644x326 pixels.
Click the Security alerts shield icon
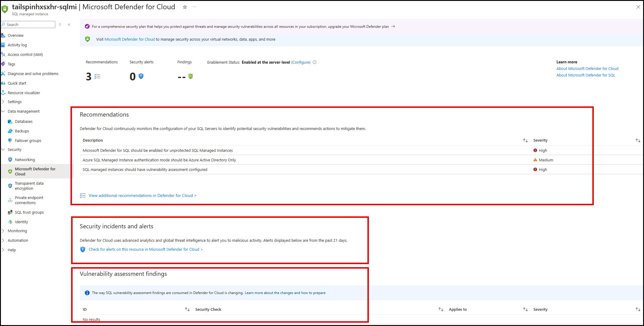coord(141,76)
